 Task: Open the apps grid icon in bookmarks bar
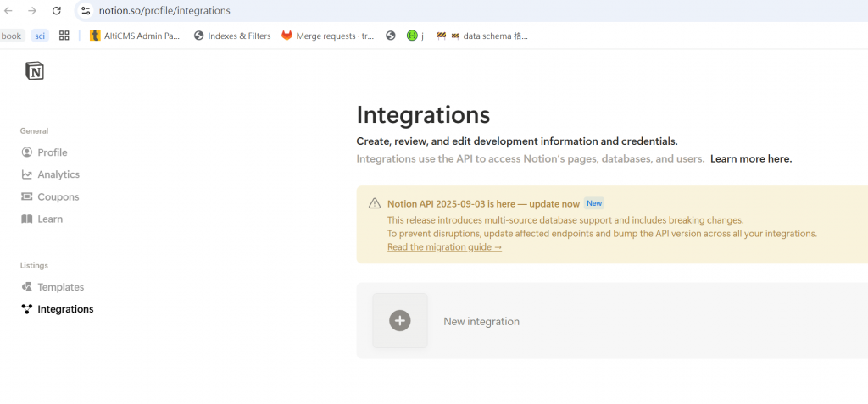64,36
